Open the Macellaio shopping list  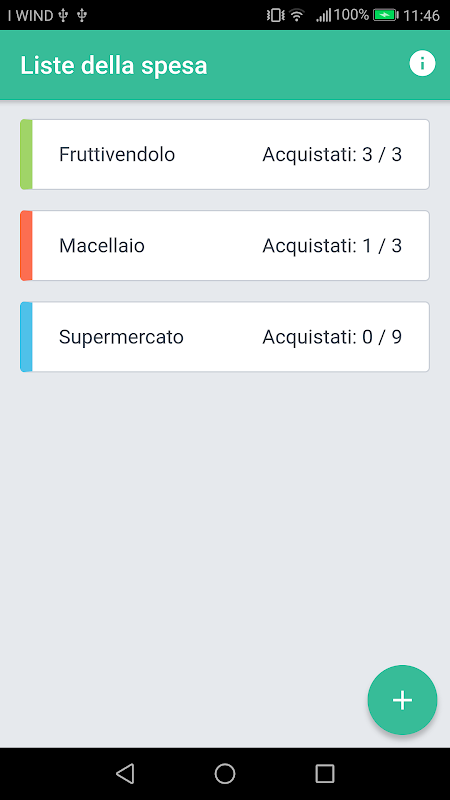(224, 245)
